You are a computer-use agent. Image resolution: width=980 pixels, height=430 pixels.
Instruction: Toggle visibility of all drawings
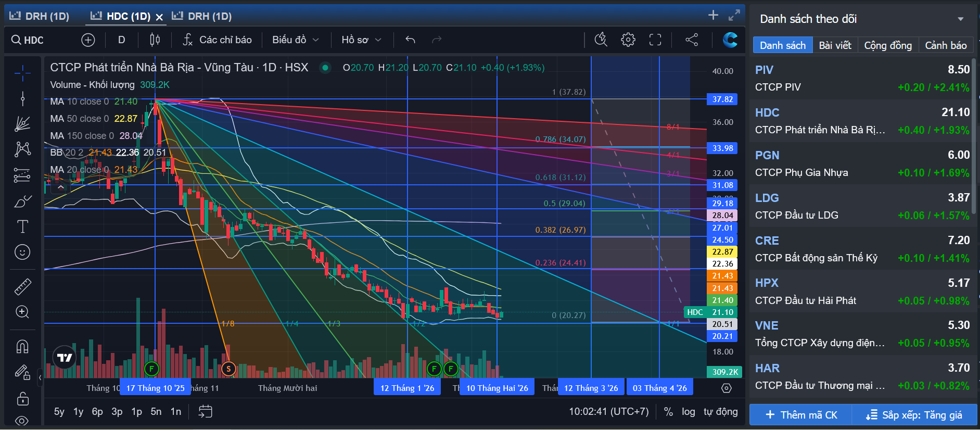click(x=22, y=421)
